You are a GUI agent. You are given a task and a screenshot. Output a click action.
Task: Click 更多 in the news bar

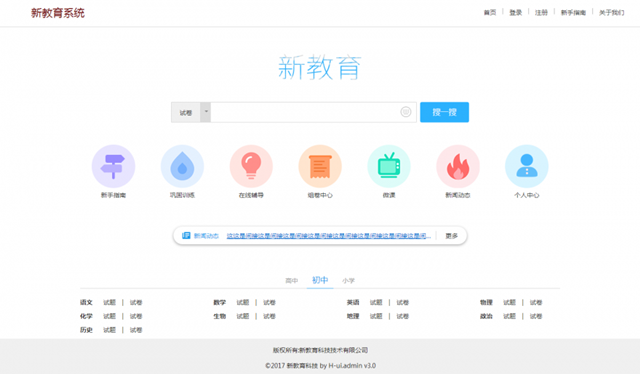coord(451,236)
